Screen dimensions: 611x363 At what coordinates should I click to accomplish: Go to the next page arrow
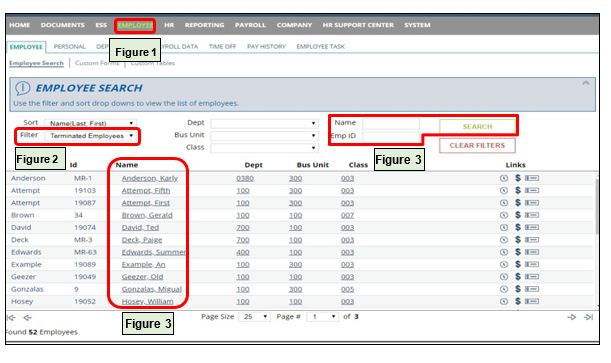[x=572, y=317]
